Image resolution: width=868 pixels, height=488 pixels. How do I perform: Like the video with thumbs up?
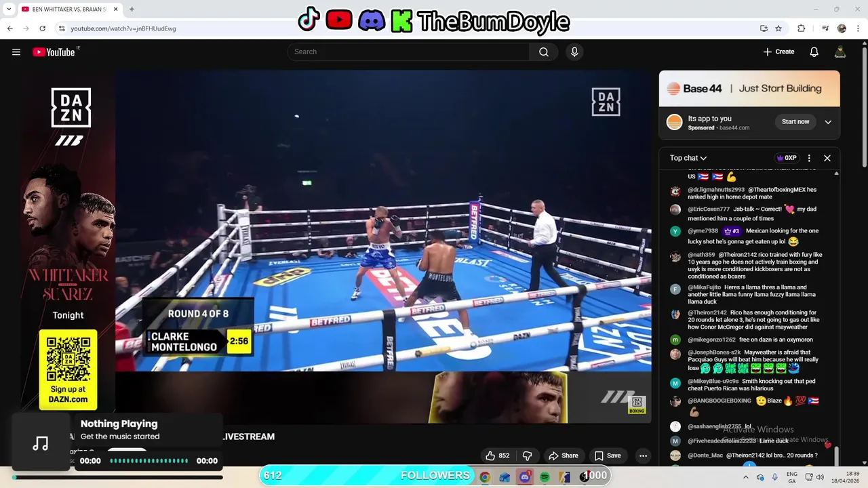pyautogui.click(x=497, y=455)
